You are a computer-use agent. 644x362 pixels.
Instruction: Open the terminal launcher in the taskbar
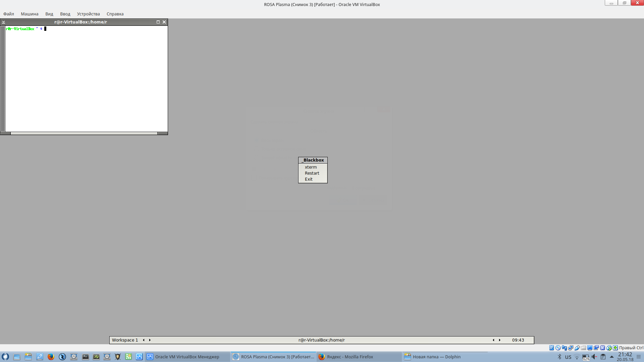[85, 357]
